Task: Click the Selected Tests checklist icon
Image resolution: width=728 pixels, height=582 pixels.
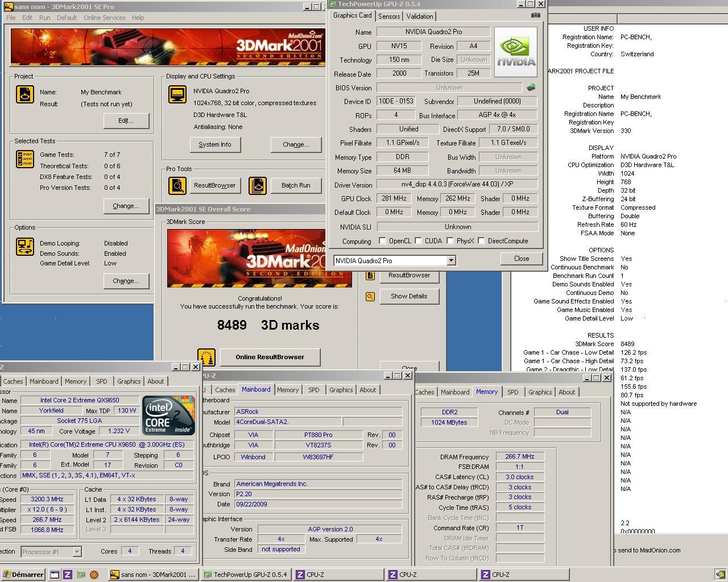Action: coord(24,159)
